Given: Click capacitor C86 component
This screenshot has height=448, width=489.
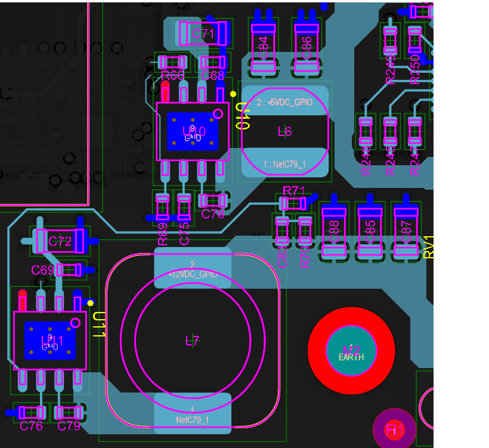Looking at the screenshot, I should 307,48.
